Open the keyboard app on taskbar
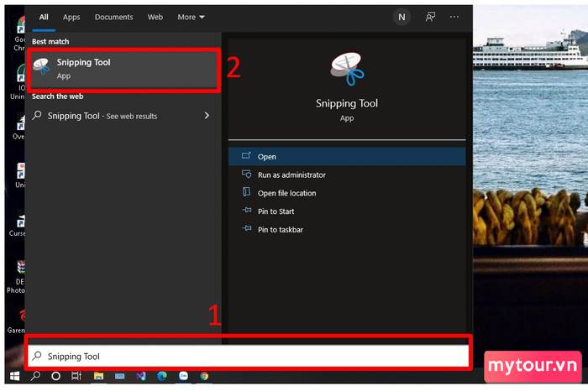Screen dimensions: 588x391 119,376
